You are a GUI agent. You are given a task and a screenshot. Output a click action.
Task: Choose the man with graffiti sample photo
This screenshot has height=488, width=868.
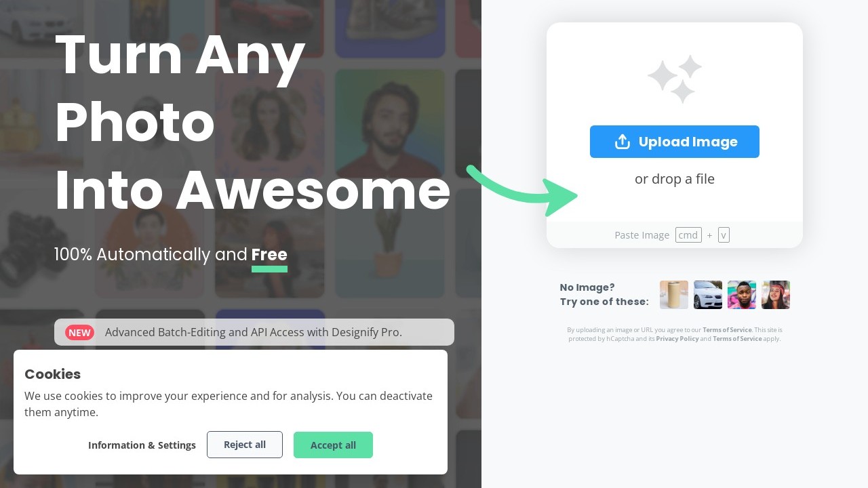tap(742, 295)
